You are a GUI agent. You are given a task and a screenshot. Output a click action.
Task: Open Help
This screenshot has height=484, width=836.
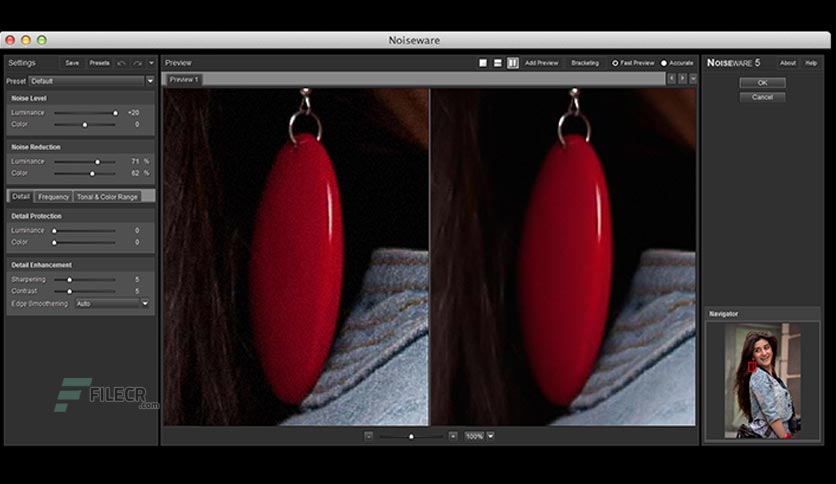coord(811,63)
